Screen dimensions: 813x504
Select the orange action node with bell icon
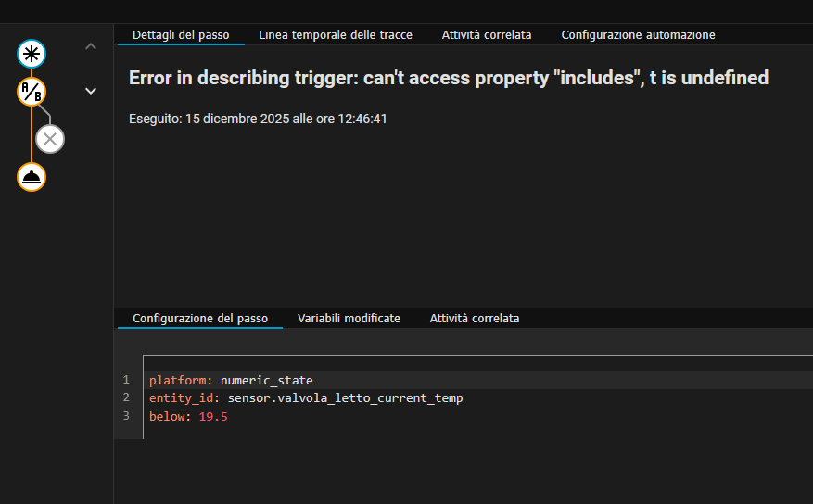pyautogui.click(x=32, y=176)
